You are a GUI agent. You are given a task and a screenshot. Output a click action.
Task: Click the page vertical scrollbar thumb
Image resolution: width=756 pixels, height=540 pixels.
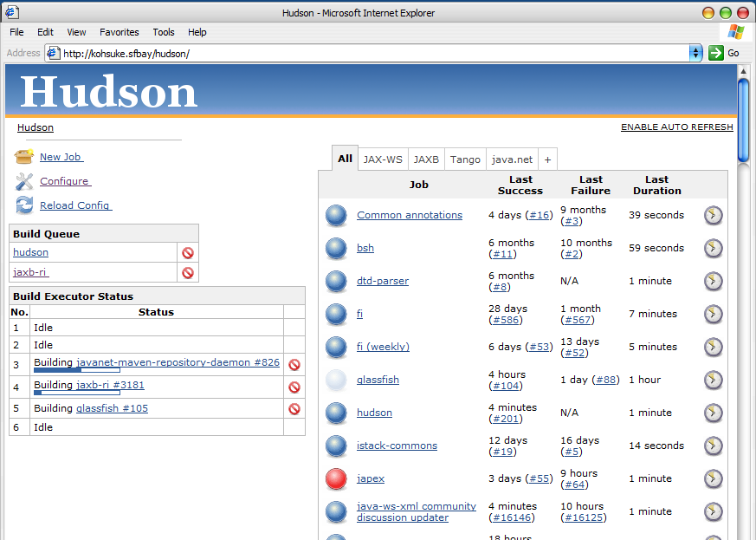[x=743, y=120]
